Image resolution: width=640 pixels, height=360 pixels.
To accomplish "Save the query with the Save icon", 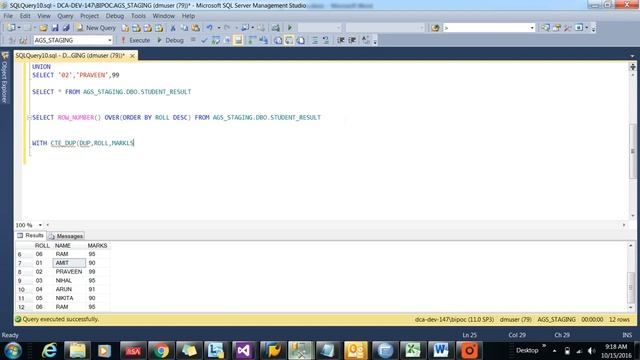I will 55,28.
